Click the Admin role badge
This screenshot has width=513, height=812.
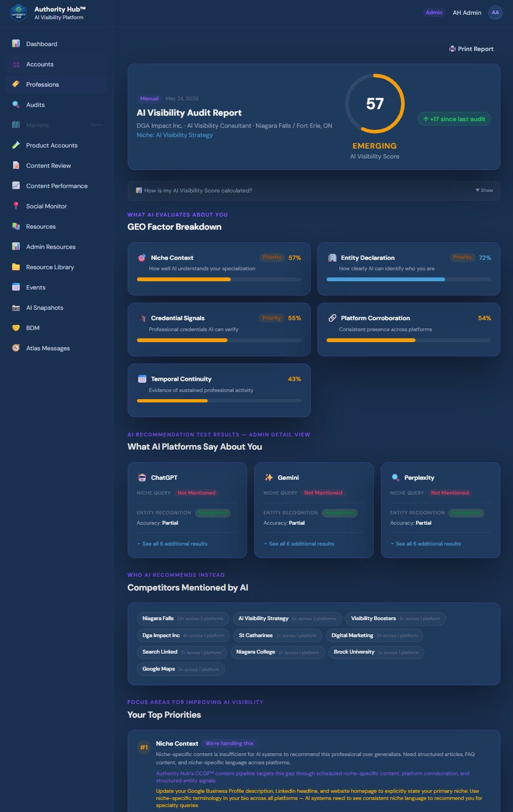[434, 13]
